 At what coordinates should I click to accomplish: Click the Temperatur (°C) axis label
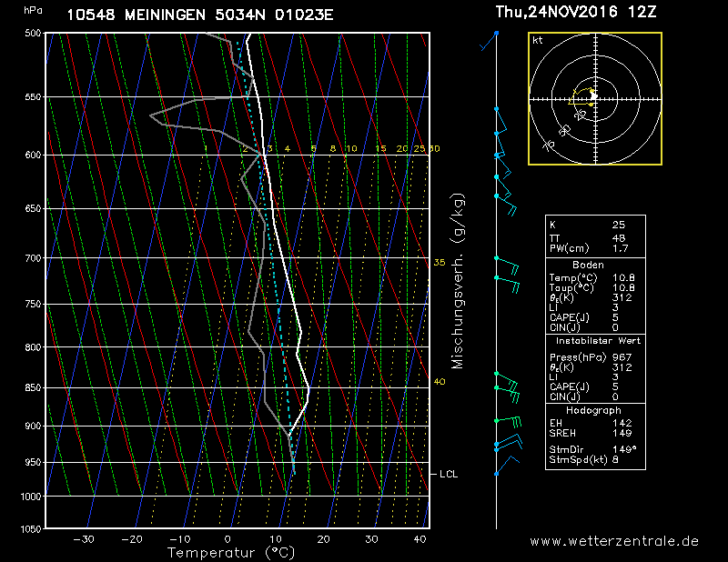226,552
